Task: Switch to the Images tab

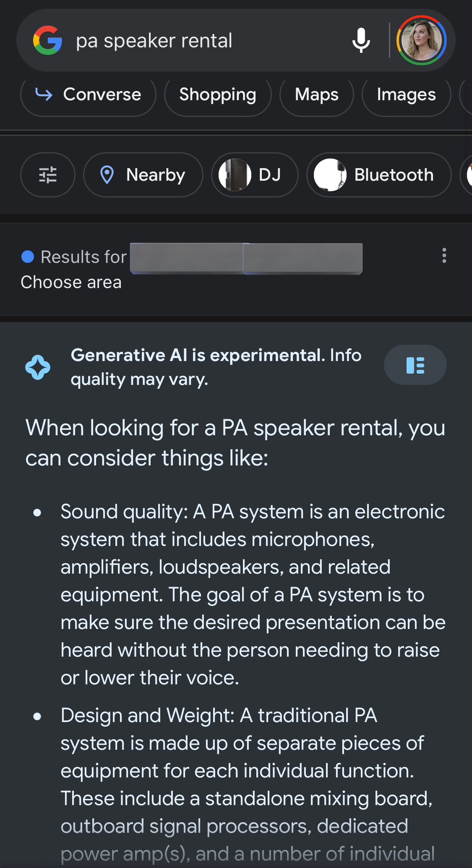Action: point(406,95)
